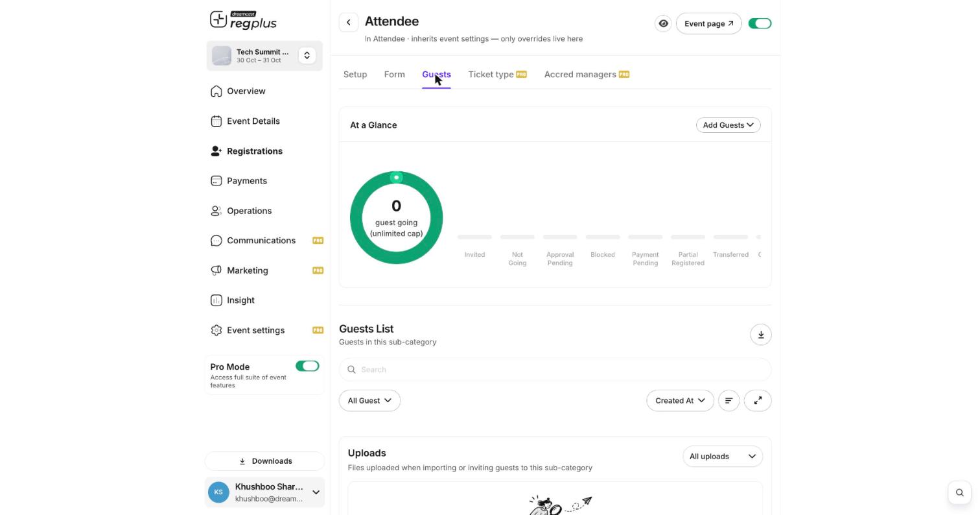Viewport: 980px width, 515px height.
Task: Select the Guests tab
Action: click(x=436, y=75)
